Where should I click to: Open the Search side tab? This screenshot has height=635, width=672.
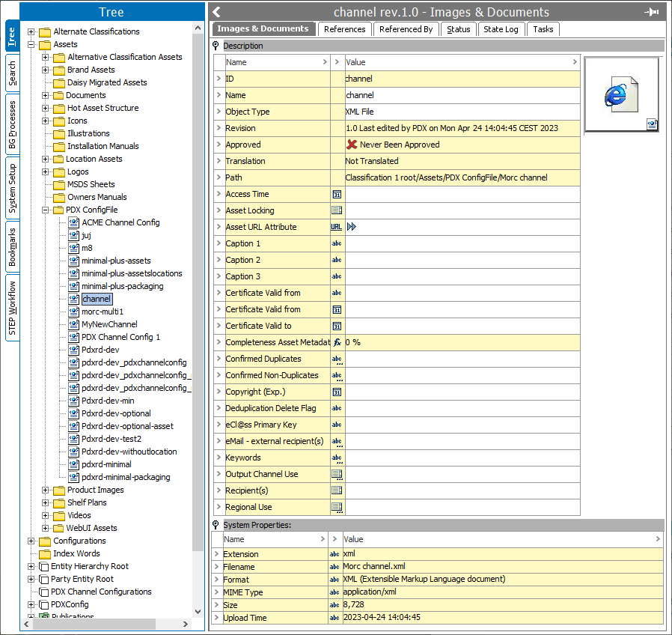11,74
